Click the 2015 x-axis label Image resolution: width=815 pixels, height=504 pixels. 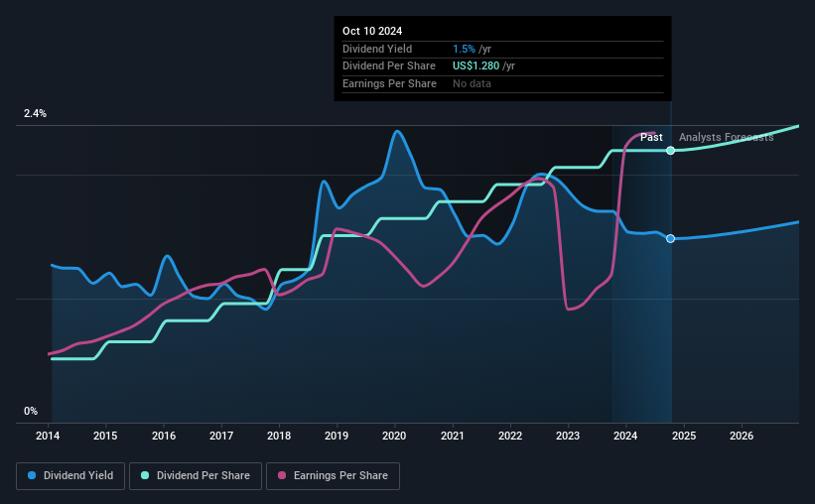[x=105, y=436]
